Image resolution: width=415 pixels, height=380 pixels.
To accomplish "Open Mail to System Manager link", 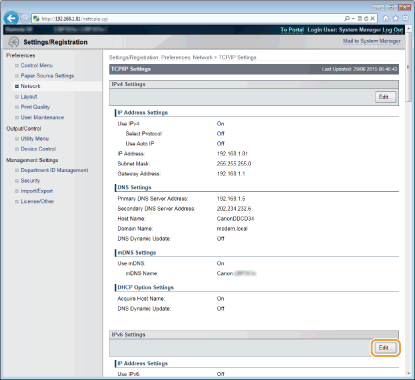I will coord(372,41).
